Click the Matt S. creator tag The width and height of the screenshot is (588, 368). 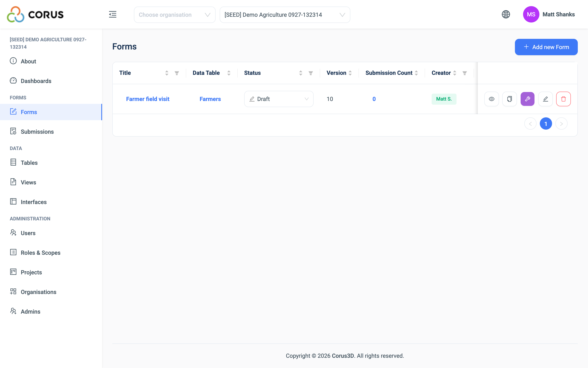444,99
